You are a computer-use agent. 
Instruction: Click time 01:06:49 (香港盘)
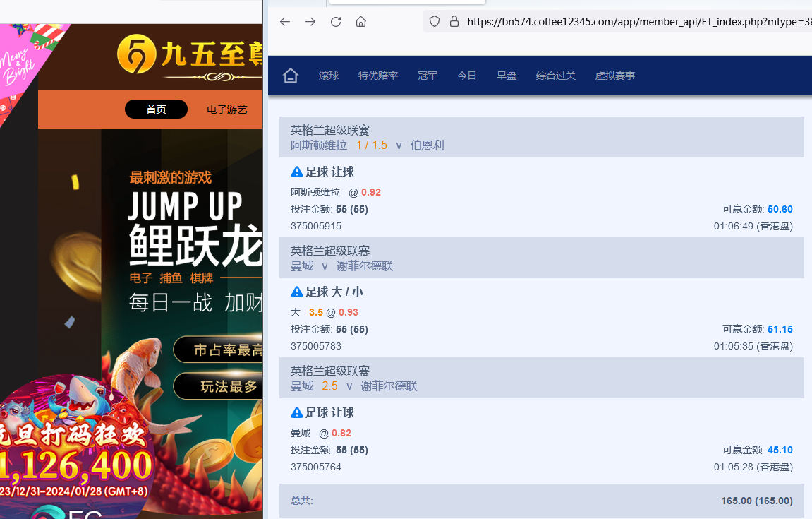click(x=753, y=226)
